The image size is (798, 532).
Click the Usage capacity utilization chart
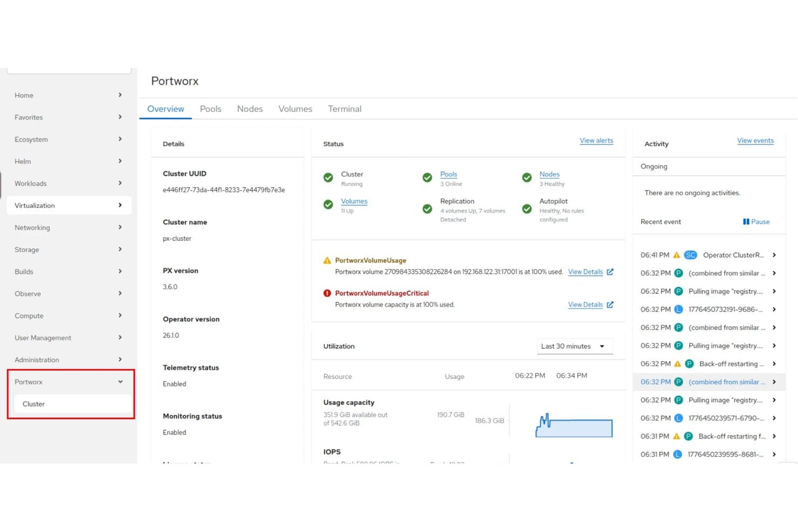pyautogui.click(x=574, y=425)
